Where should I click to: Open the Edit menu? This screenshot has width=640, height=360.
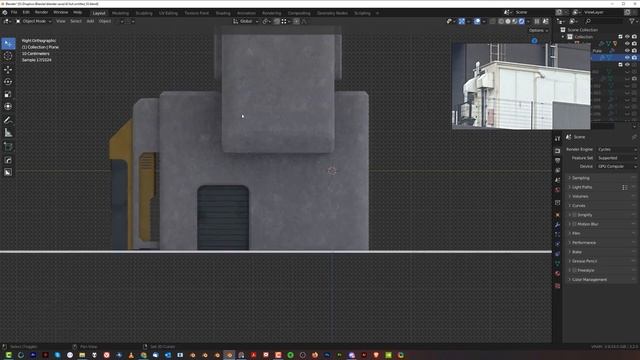pos(26,13)
